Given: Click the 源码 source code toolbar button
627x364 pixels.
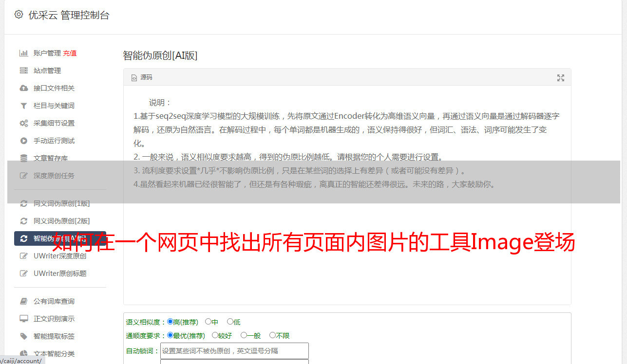Looking at the screenshot, I should tap(142, 77).
